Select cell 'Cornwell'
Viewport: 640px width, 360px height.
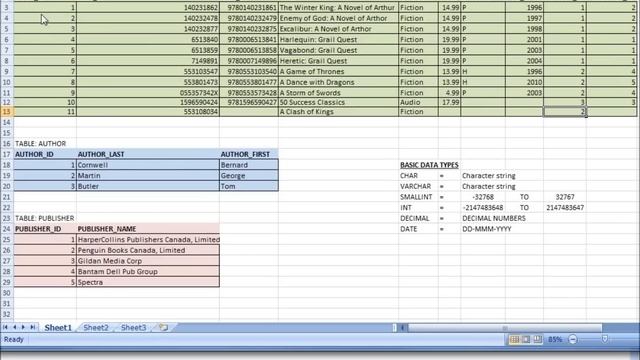[148, 165]
